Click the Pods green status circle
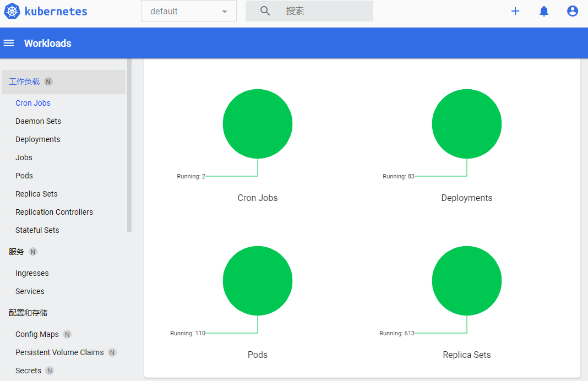Image resolution: width=588 pixels, height=381 pixels. coord(258,281)
